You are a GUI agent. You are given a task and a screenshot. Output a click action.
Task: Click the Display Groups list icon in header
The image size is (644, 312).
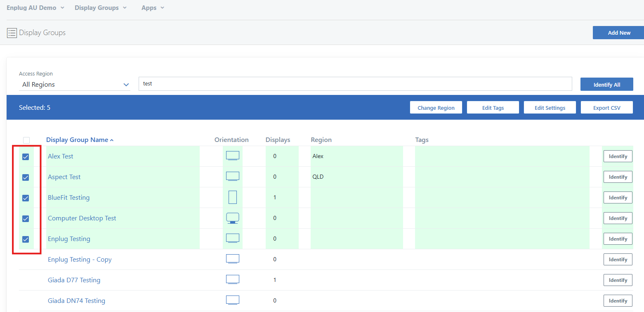pyautogui.click(x=12, y=33)
